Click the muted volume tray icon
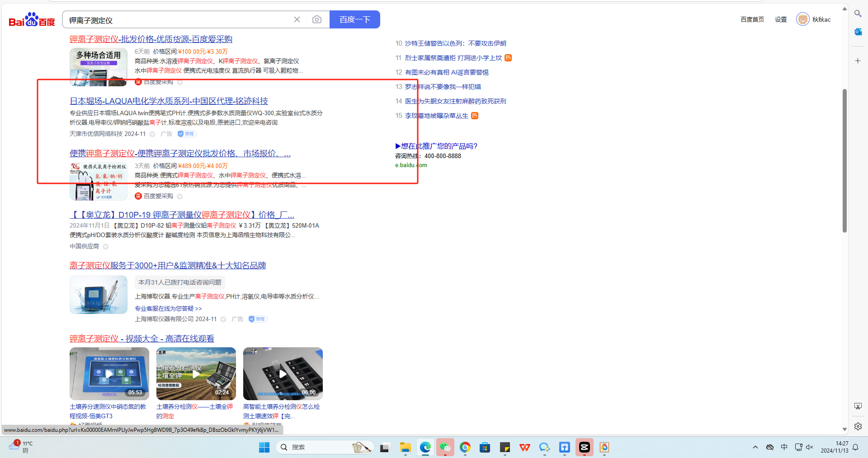Screen dimensions: 868x458 coord(810,447)
